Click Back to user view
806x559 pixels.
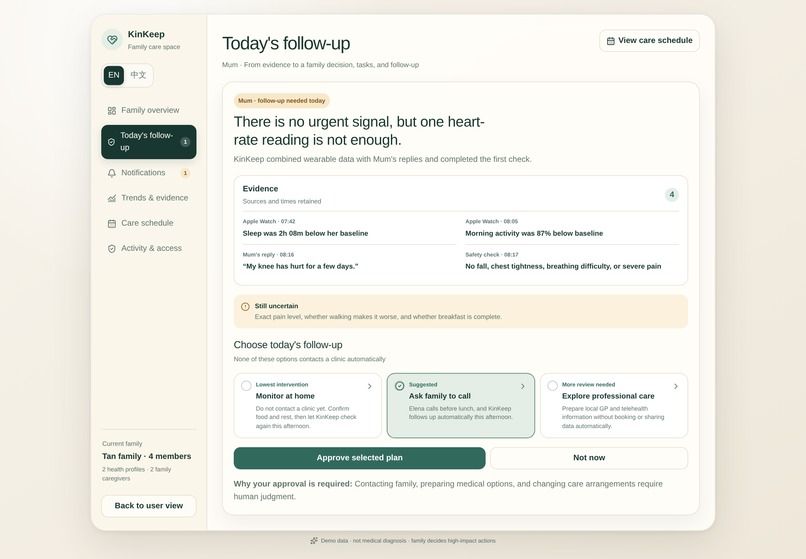pyautogui.click(x=149, y=506)
